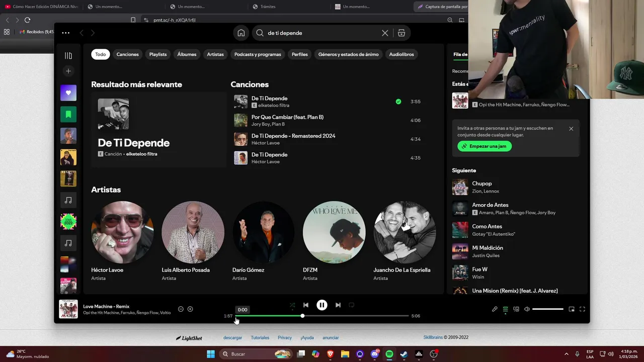Select Podcasts y programas filter

click(258, 54)
